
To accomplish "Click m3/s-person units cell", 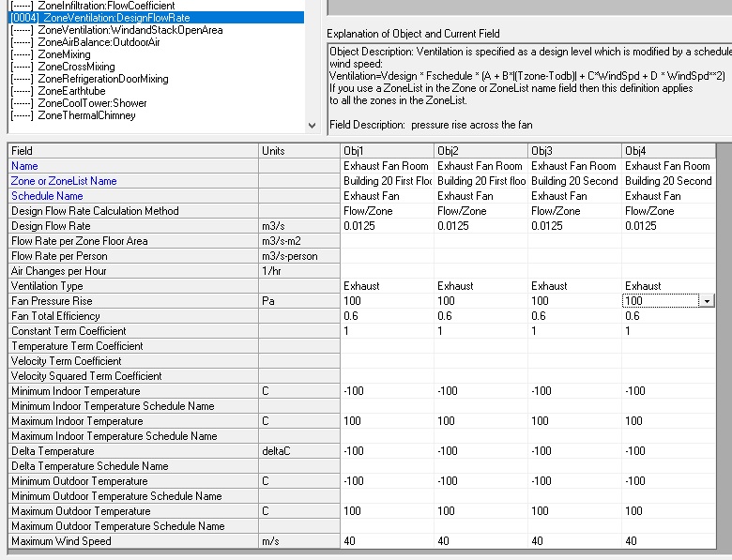I will 299,256.
